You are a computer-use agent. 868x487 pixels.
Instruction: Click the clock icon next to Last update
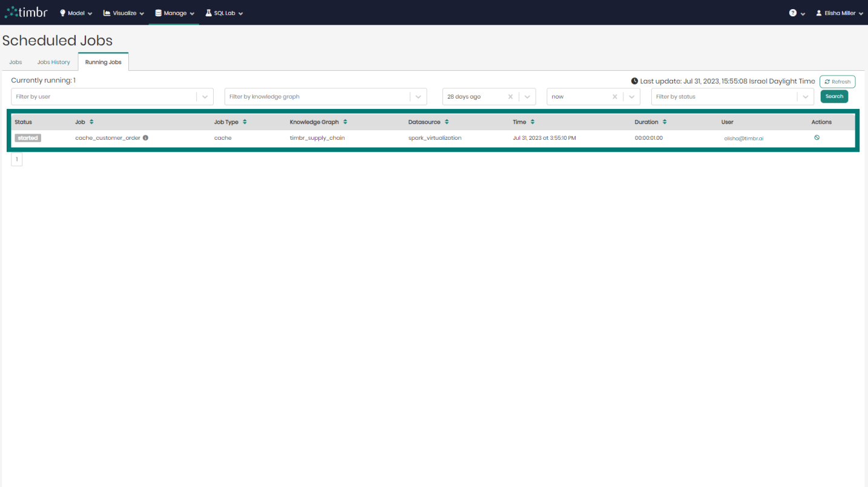pyautogui.click(x=634, y=80)
